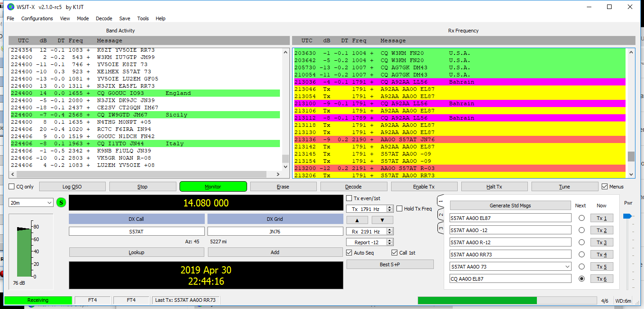Click the Add button
Image resolution: width=644 pixels, height=309 pixels.
(275, 252)
